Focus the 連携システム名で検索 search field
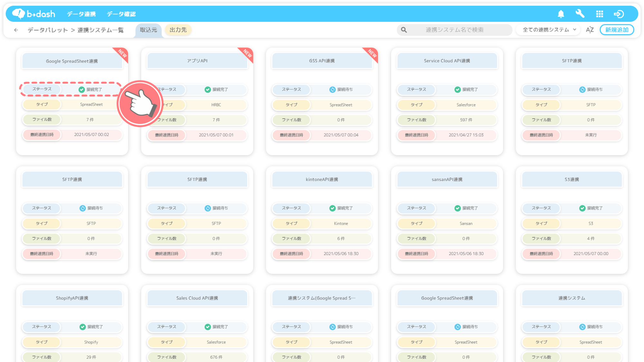 click(x=454, y=30)
